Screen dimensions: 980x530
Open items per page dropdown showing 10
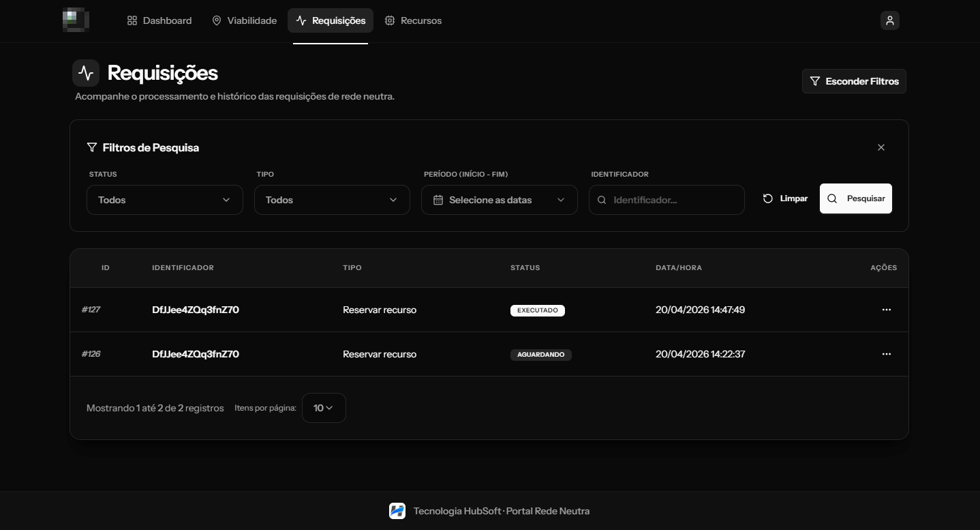[324, 408]
